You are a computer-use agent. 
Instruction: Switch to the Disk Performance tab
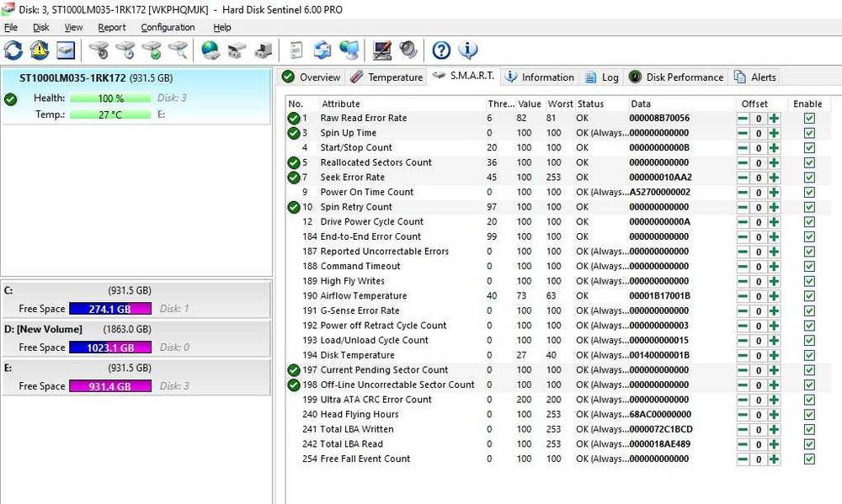676,77
